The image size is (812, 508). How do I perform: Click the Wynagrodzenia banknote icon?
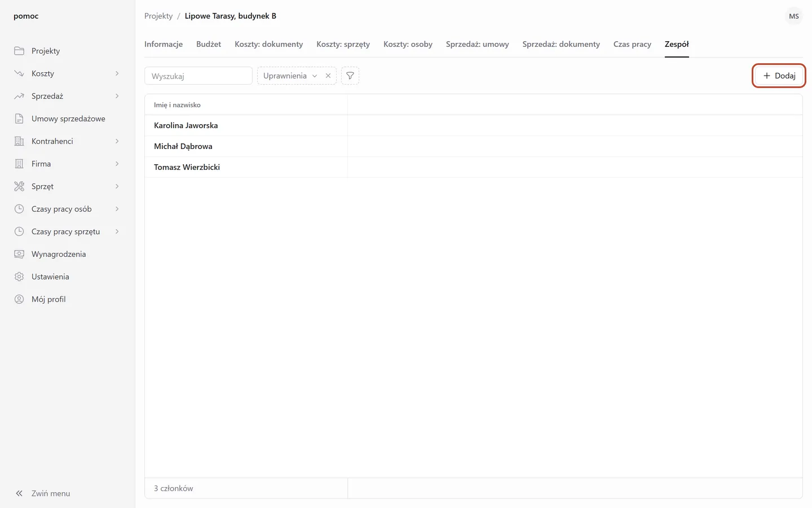(x=19, y=254)
